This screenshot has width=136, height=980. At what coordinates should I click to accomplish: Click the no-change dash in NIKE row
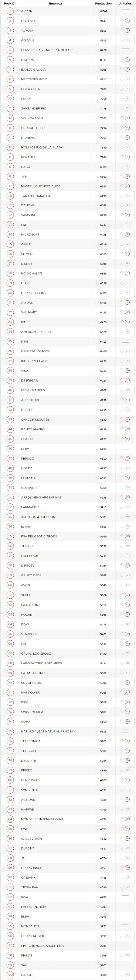coord(125,341)
